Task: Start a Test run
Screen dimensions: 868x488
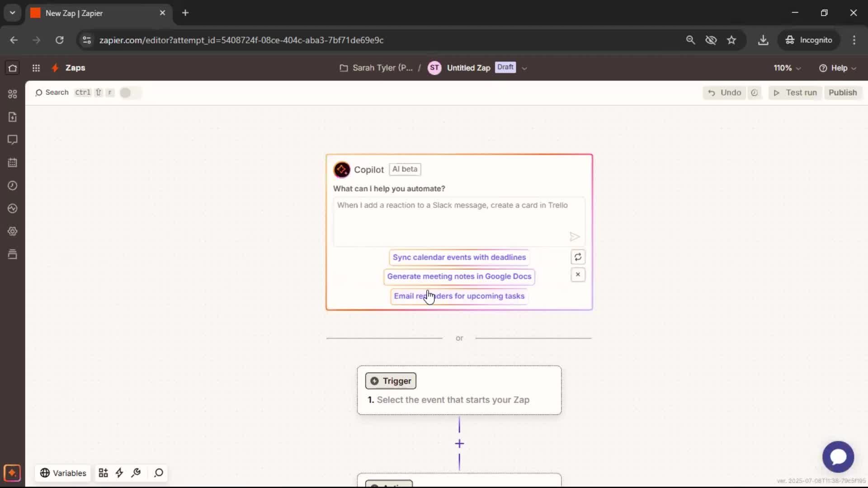Action: point(795,93)
